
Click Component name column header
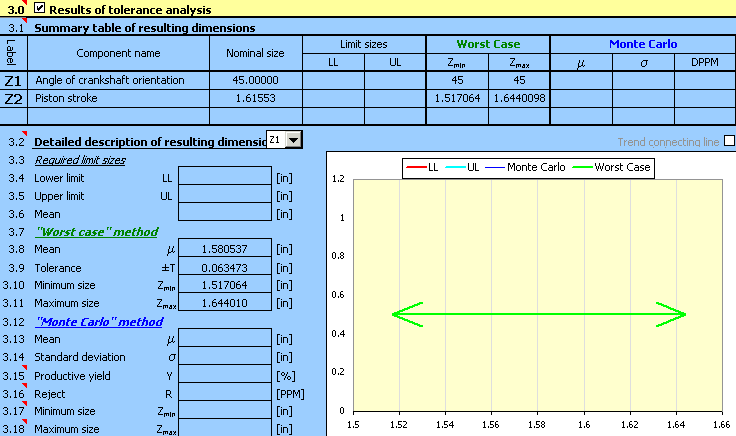(x=118, y=53)
